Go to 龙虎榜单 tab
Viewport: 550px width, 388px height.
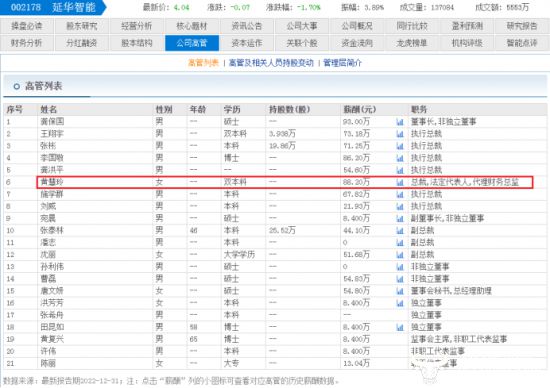tap(412, 43)
